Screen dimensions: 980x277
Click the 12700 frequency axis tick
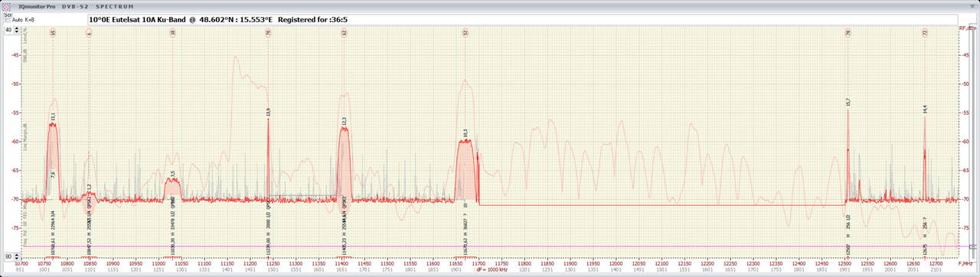pyautogui.click(x=936, y=263)
